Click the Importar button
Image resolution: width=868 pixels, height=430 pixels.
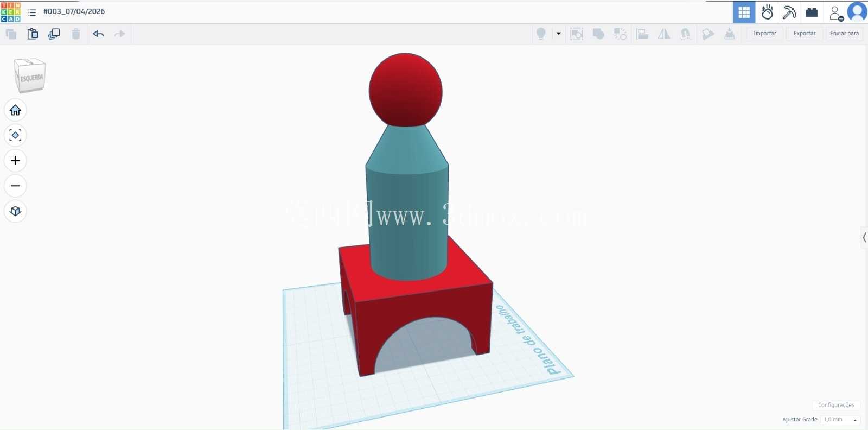tap(764, 34)
